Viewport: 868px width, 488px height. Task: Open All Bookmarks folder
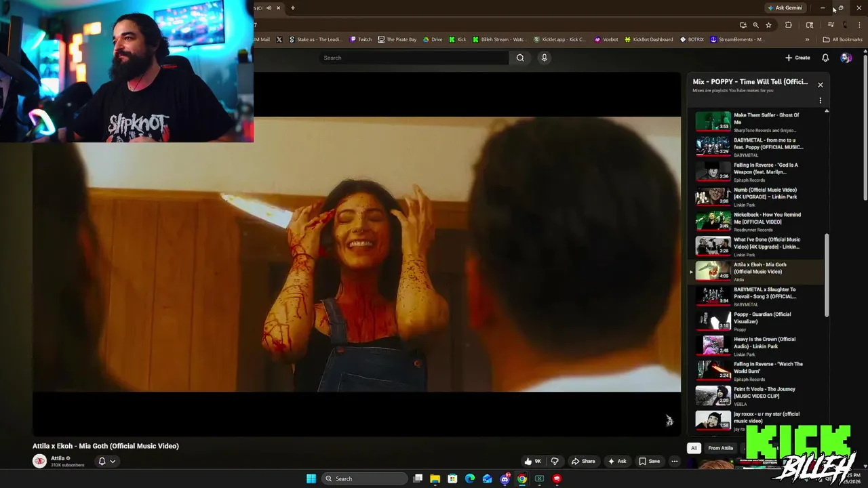(x=842, y=39)
